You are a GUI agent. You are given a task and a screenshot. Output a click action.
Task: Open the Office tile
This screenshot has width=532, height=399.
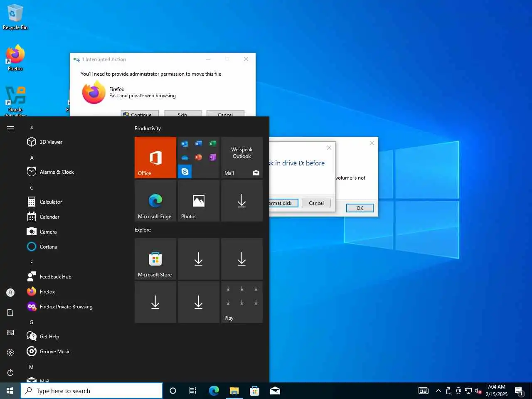(155, 158)
